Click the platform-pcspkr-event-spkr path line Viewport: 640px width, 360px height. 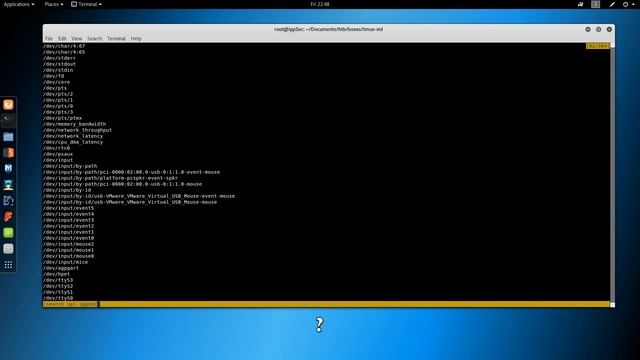tap(110, 178)
